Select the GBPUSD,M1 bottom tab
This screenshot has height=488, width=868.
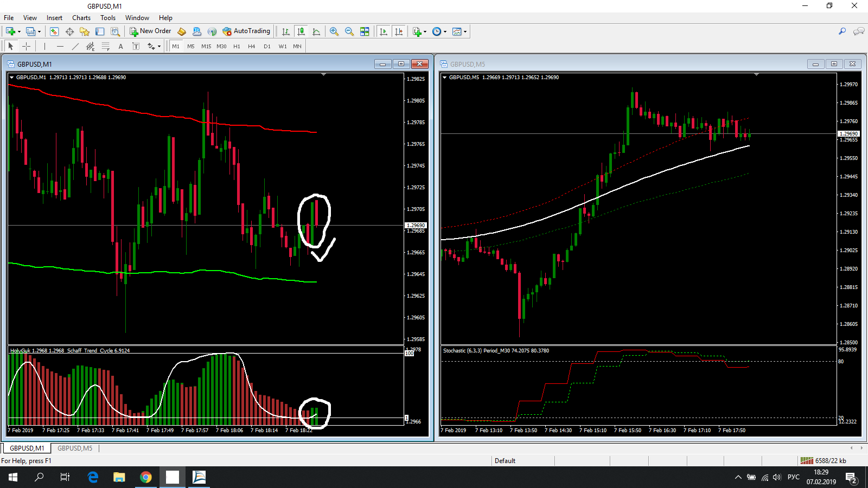[x=27, y=448]
